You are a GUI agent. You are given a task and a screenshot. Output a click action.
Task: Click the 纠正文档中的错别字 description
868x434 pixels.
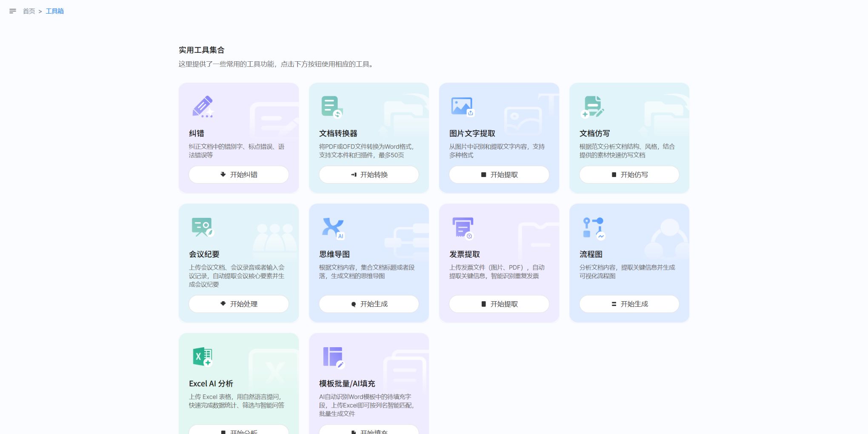237,151
